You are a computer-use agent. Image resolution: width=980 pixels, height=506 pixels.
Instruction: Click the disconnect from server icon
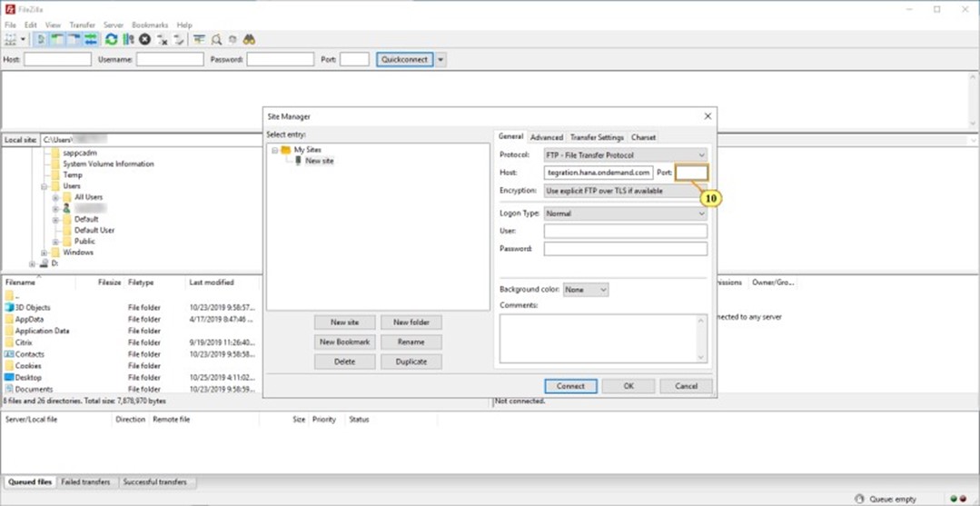[x=163, y=40]
